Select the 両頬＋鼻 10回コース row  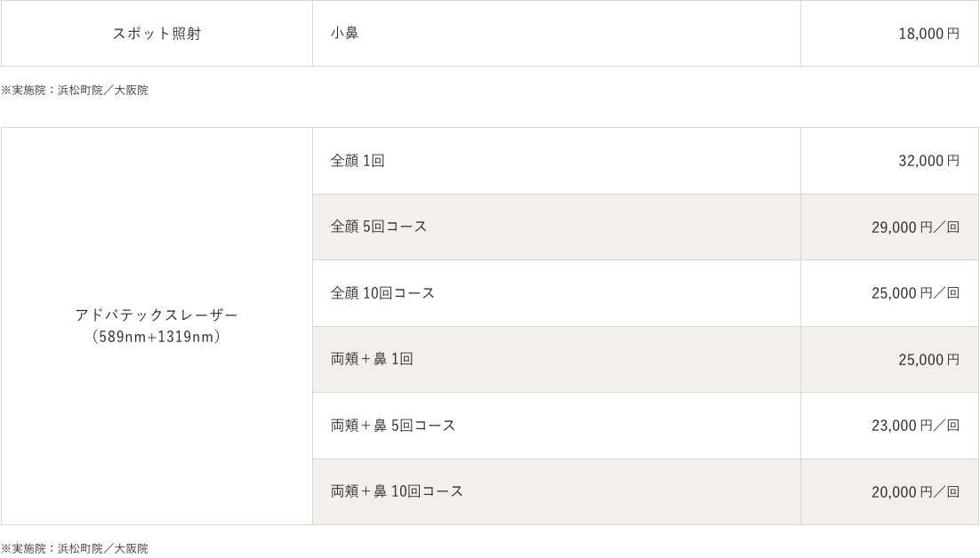[x=397, y=490]
